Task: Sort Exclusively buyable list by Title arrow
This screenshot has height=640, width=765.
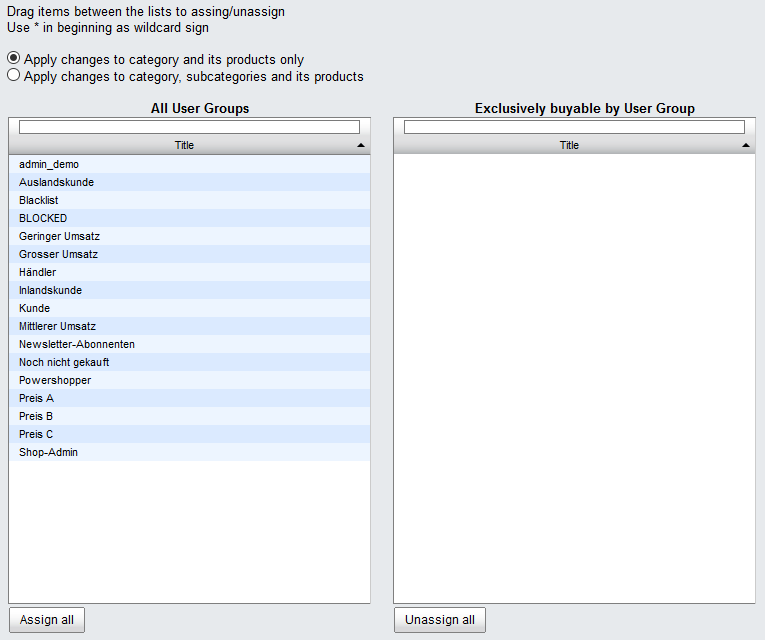Action: [745, 145]
